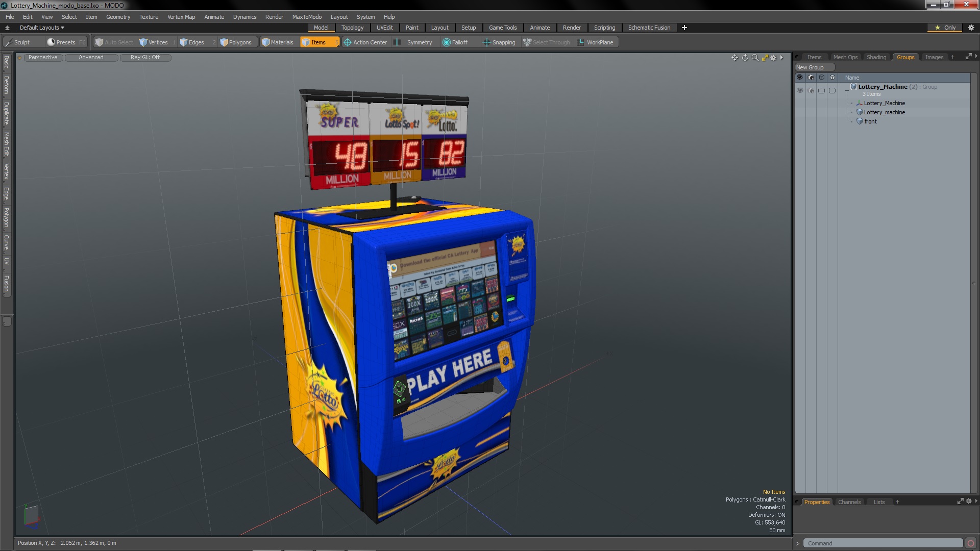980x551 pixels.
Task: Click the locator icon of Lottery_Machine item
Action: [860, 103]
